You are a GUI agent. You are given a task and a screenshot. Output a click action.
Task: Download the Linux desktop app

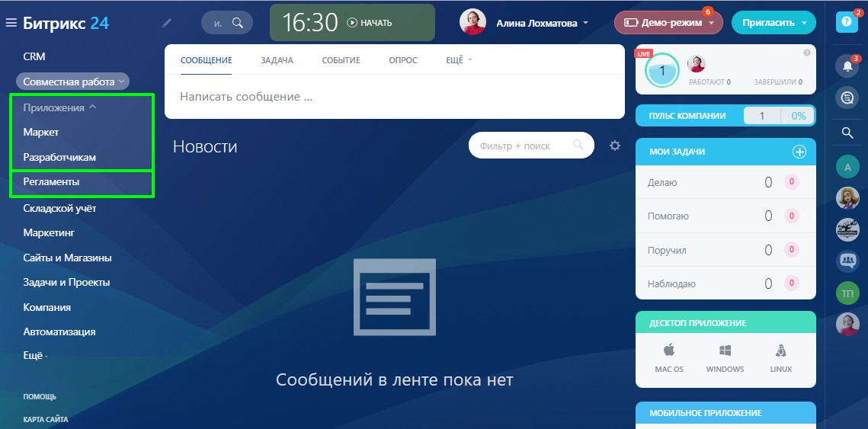coord(781,358)
